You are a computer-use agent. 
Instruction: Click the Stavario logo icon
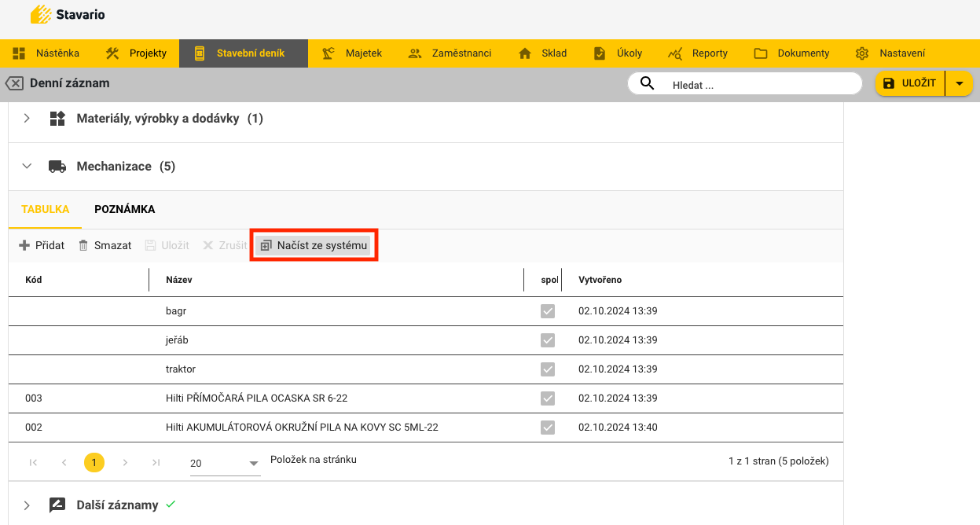pos(41,14)
